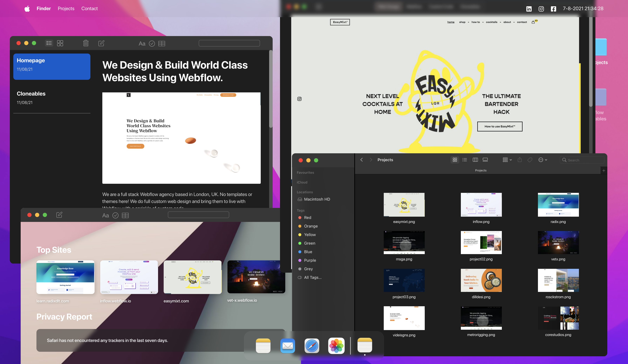Switch notes window to grid view
The image size is (628, 364).
pos(60,43)
